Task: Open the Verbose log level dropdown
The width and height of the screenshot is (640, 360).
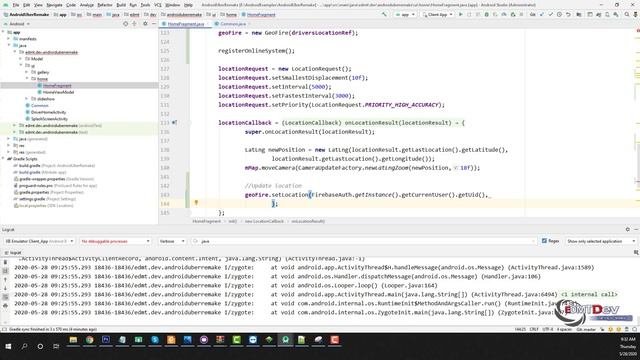Action: (x=171, y=241)
